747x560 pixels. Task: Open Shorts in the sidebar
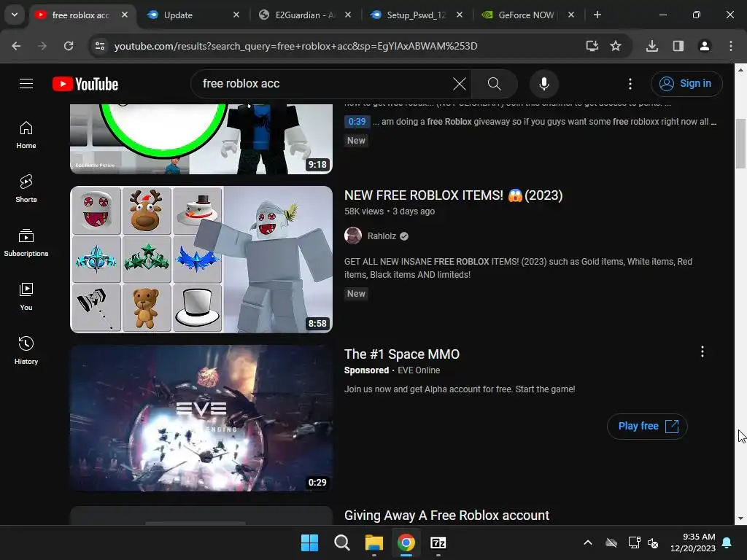click(26, 189)
